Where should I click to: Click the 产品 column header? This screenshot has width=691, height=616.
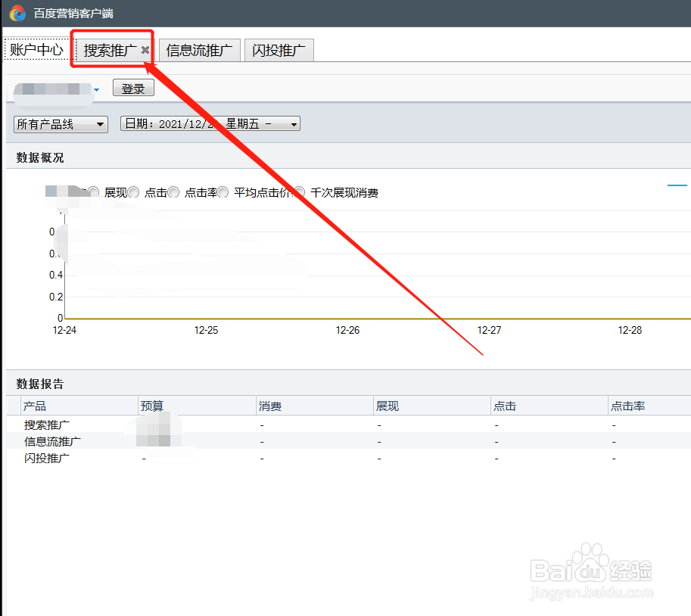[79, 406]
